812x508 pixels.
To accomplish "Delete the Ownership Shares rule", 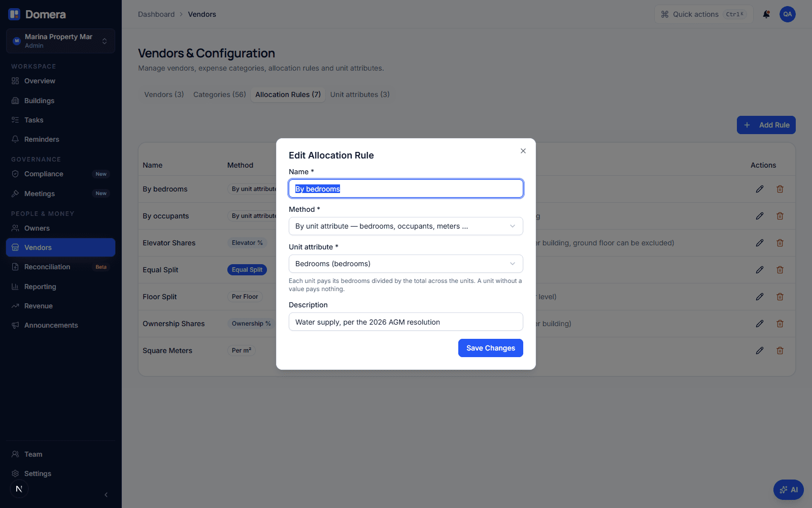I will coord(780,324).
